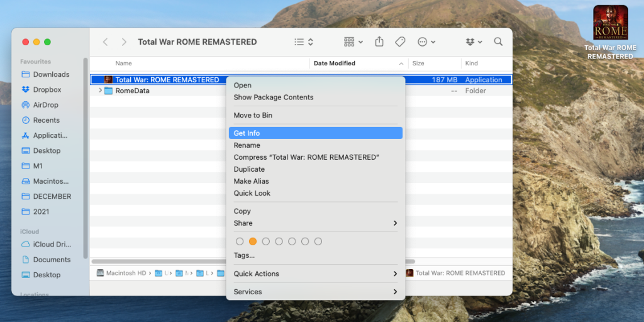Click Total War: ROME REMASTERED in path bar
644x322 pixels.
[455, 273]
